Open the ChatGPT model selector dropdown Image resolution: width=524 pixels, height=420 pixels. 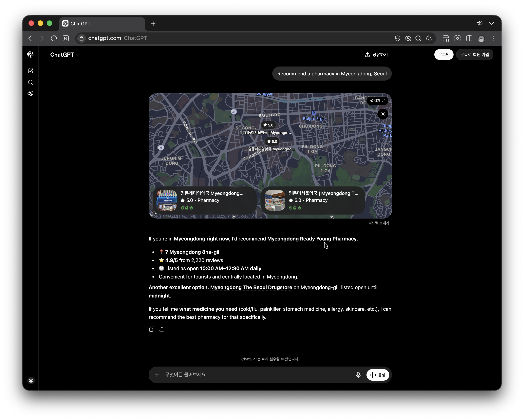65,55
